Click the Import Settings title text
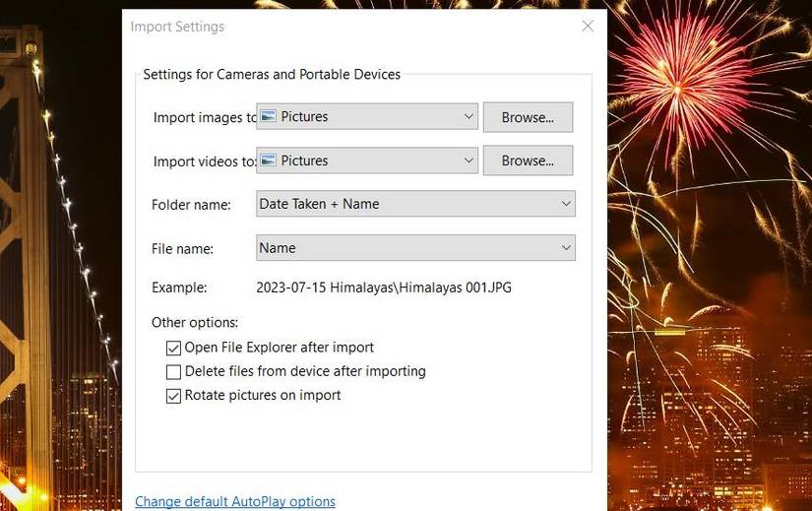 tap(177, 27)
